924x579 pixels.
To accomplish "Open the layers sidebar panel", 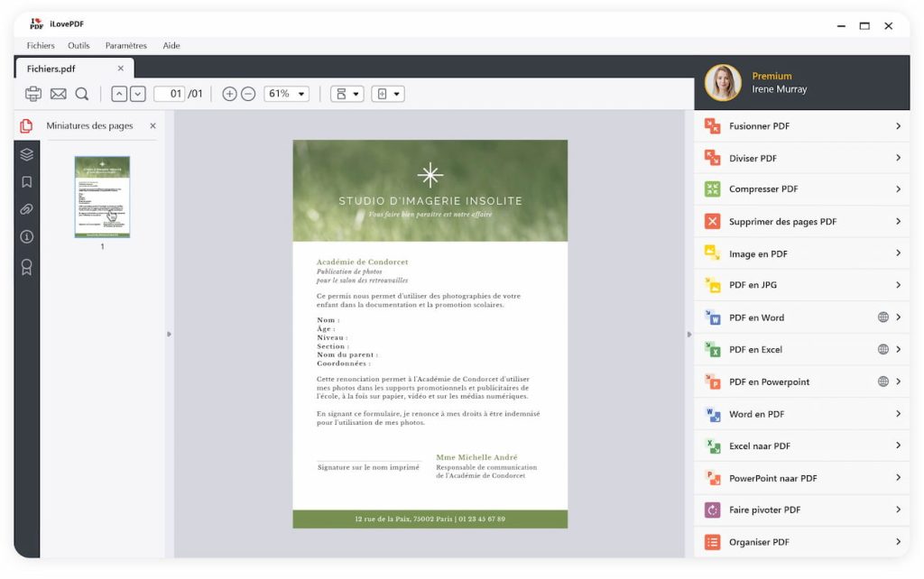I will [x=26, y=154].
